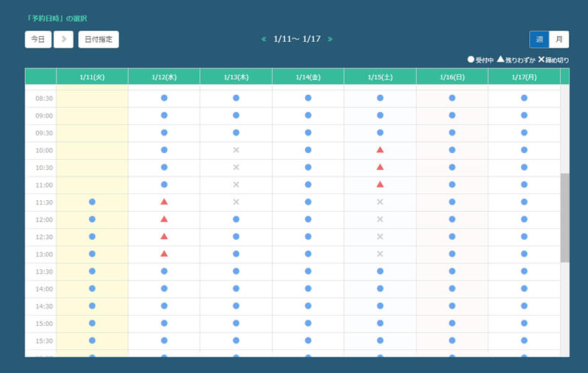Viewport: 588px width, 373px height.
Task: Select the 1/17 slot at 14:00
Action: pos(524,288)
